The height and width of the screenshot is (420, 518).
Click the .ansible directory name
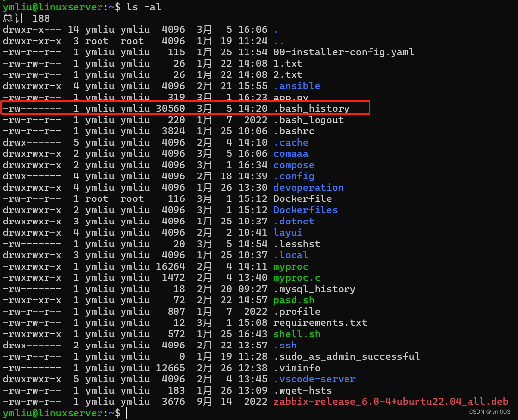point(296,86)
